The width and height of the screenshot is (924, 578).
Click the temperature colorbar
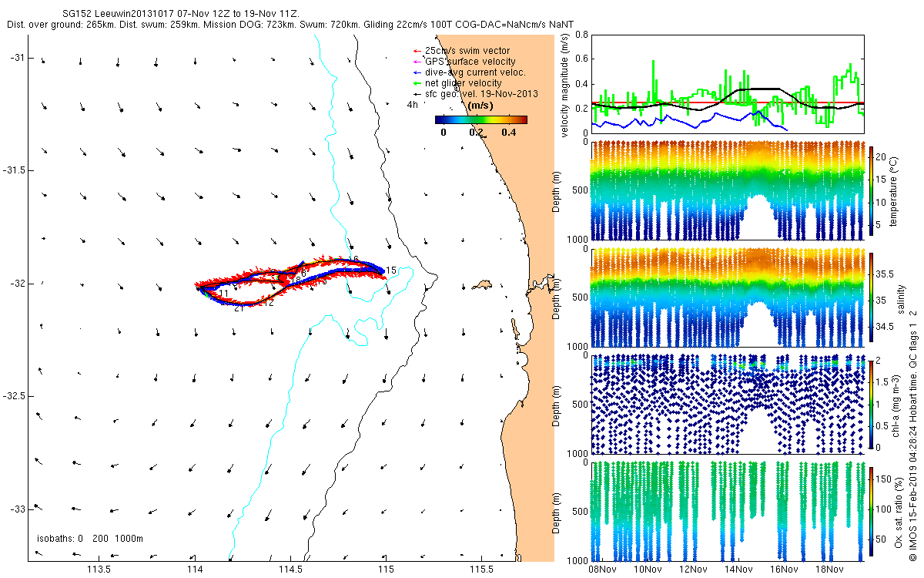click(x=872, y=191)
